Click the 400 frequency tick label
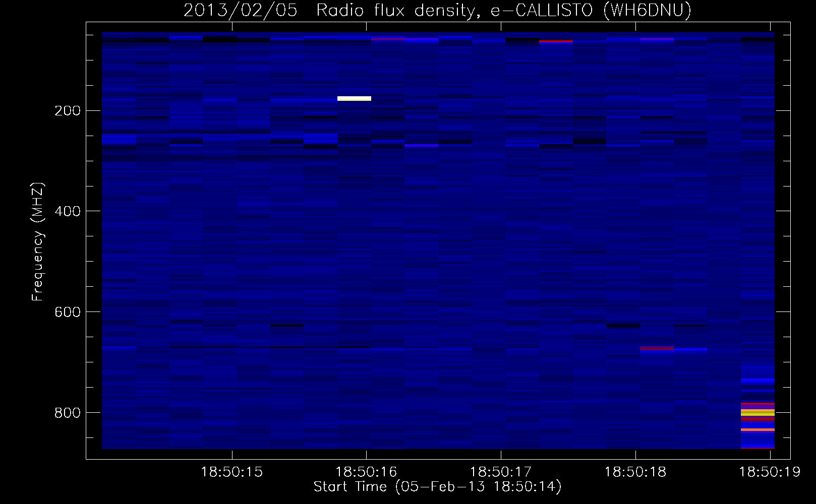The image size is (816, 504). point(67,211)
